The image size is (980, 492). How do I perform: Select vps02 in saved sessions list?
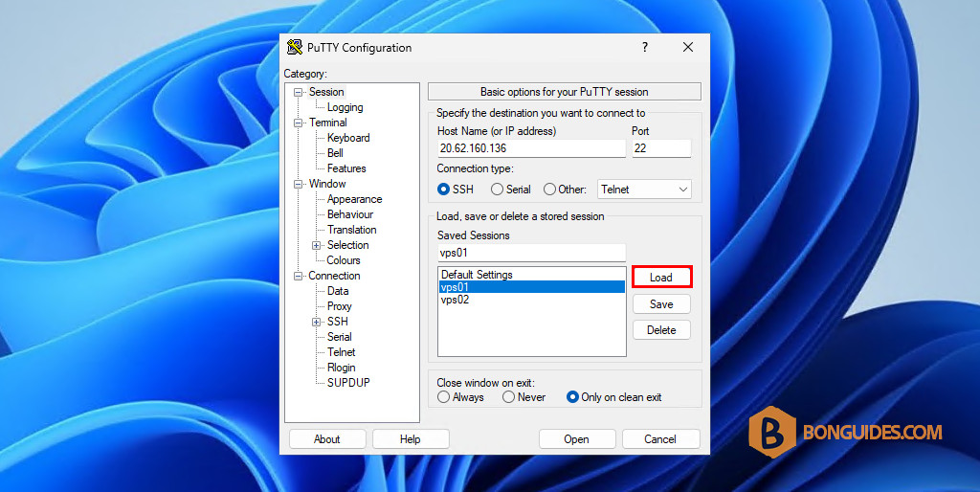(x=531, y=300)
